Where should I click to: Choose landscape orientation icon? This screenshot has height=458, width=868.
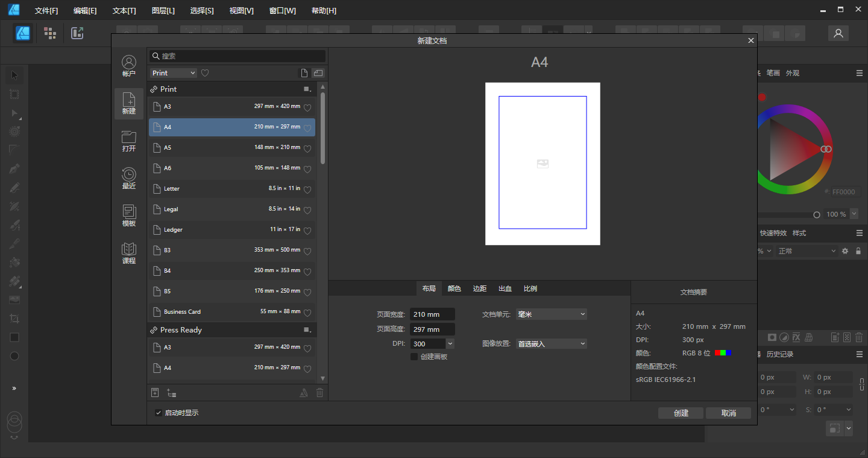318,73
